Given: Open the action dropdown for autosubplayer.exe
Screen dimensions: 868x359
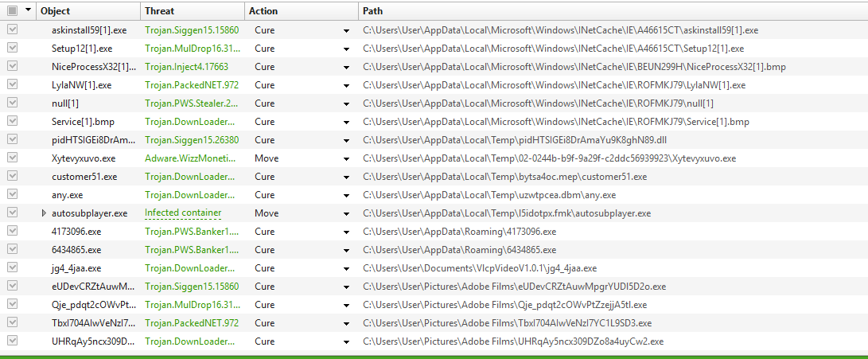Looking at the screenshot, I should tap(346, 213).
